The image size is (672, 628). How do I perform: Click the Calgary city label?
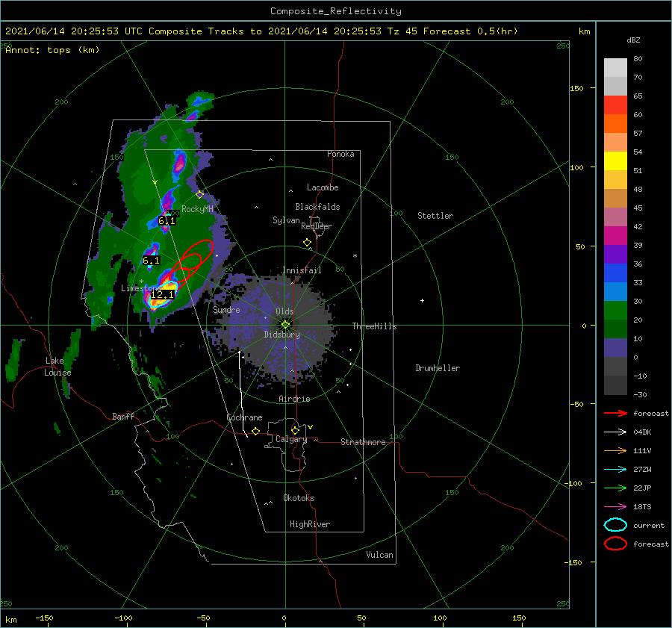[x=291, y=439]
